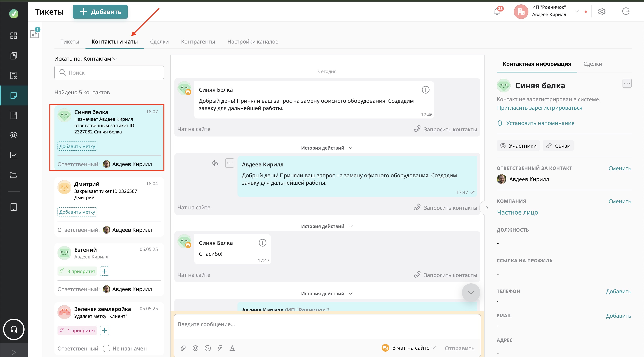
Task: Click the emoji smiley icon
Action: pos(208,348)
